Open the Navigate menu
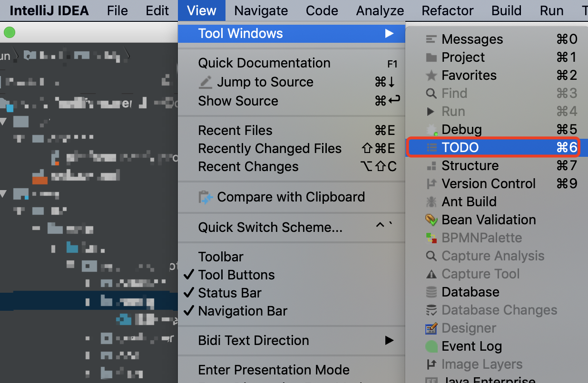 [261, 10]
